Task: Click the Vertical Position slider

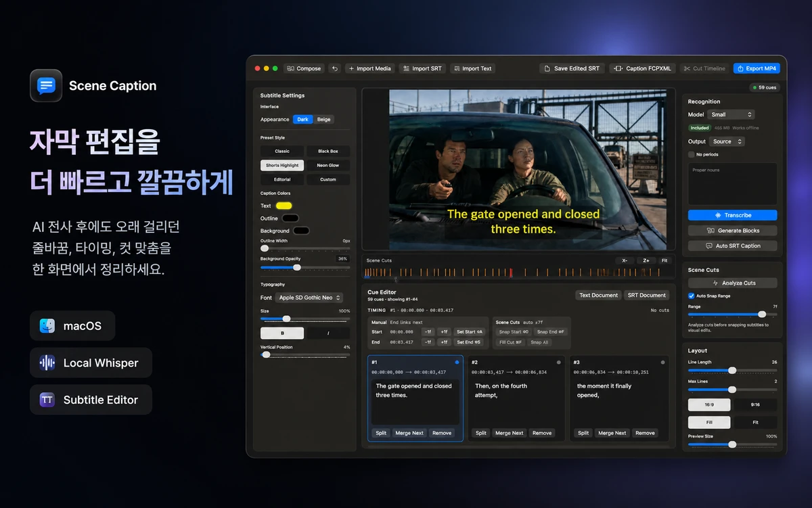Action: [305, 354]
